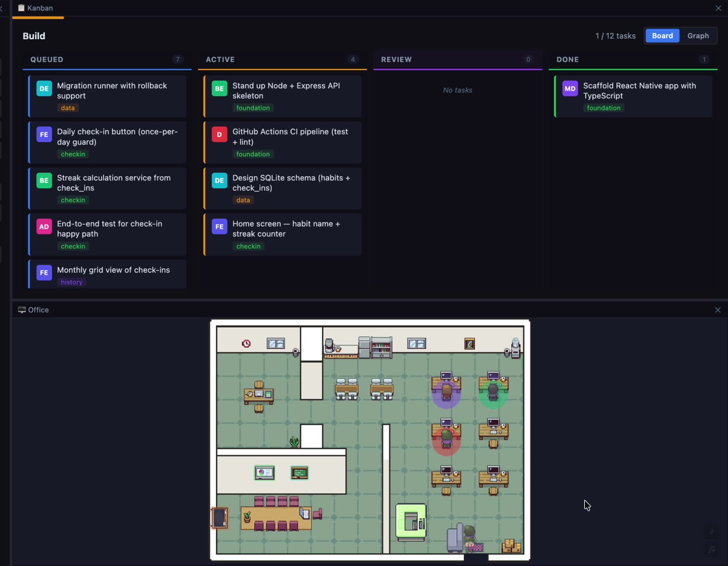
Task: Click the conference table in the meeting room
Action: click(276, 518)
